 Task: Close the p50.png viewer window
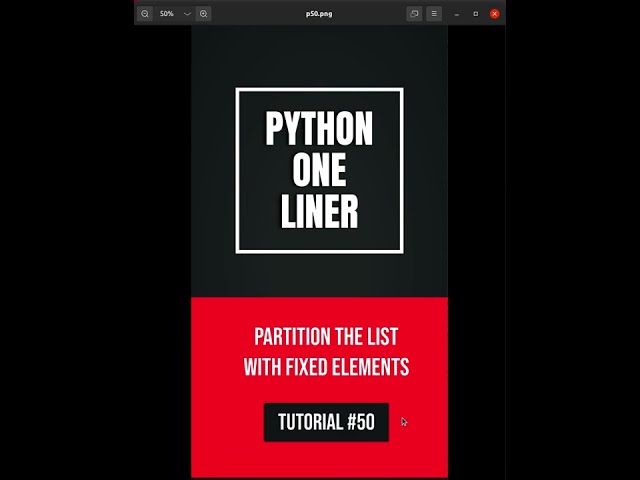pyautogui.click(x=495, y=14)
